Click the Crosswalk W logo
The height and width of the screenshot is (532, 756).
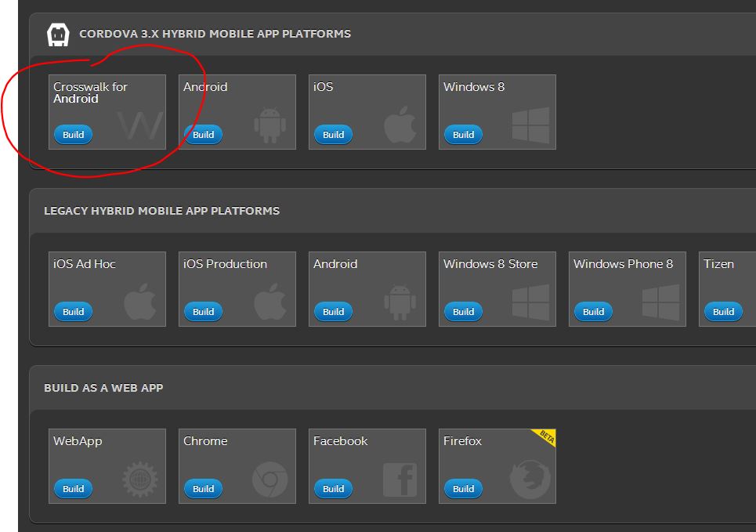coord(139,125)
